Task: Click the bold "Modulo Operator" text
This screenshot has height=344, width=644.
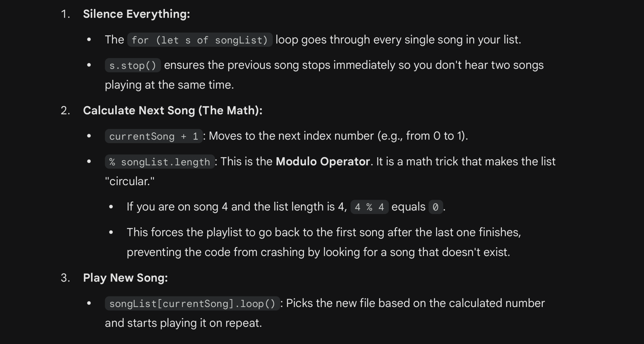Action: (323, 162)
